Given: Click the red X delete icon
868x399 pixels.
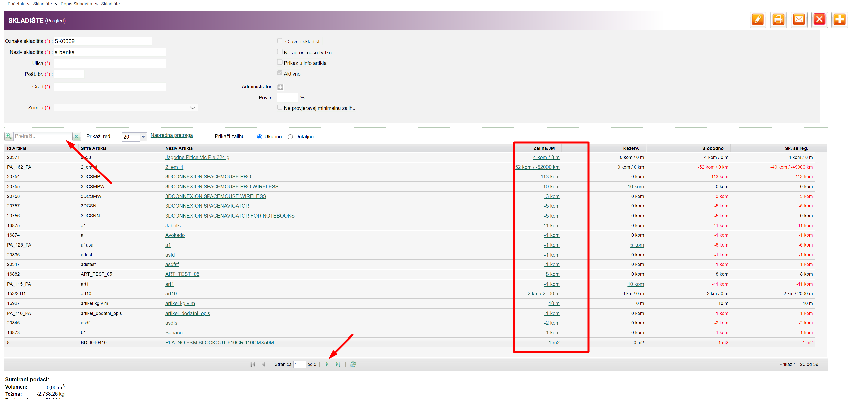Looking at the screenshot, I should pos(819,20).
